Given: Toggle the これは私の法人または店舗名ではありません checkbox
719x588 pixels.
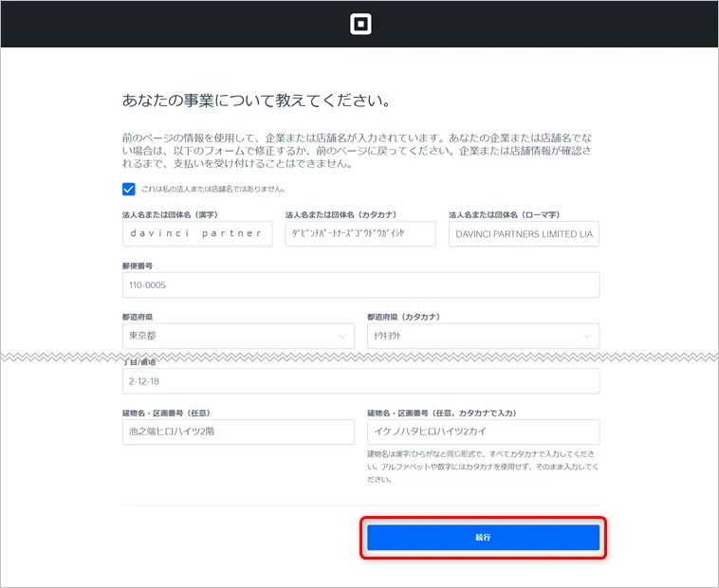Looking at the screenshot, I should 129,189.
